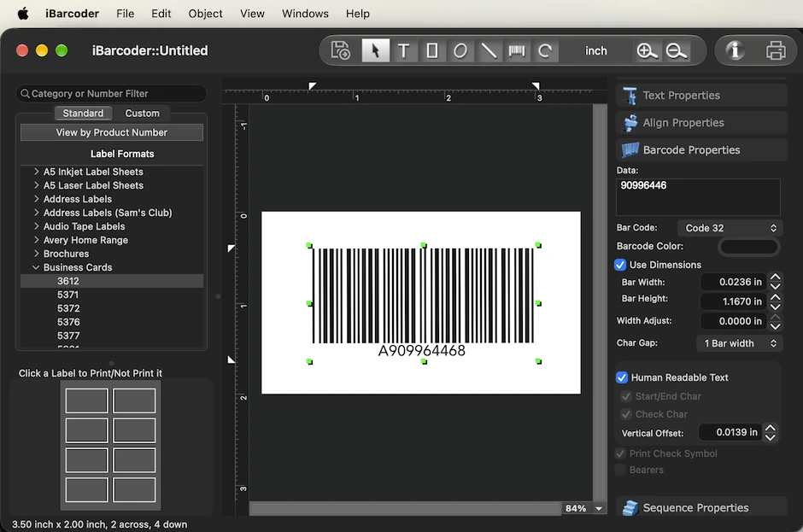803x532 pixels.
Task: Open the File menu
Action: (x=125, y=14)
